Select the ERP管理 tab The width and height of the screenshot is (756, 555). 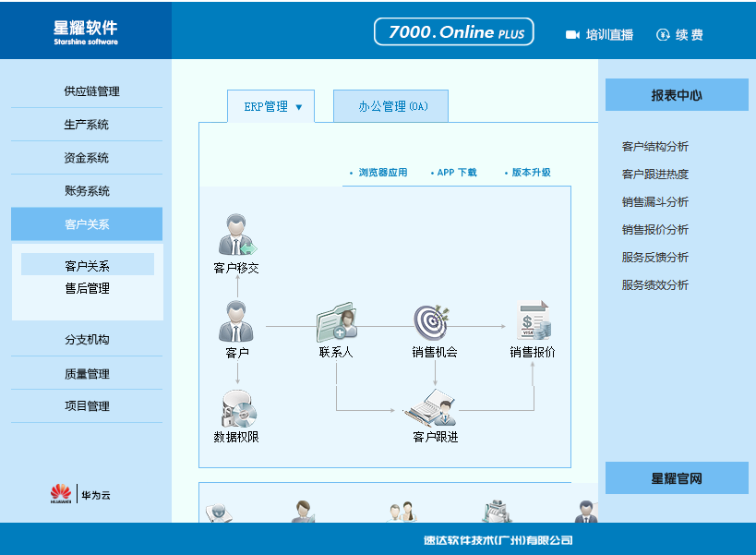[x=270, y=106]
